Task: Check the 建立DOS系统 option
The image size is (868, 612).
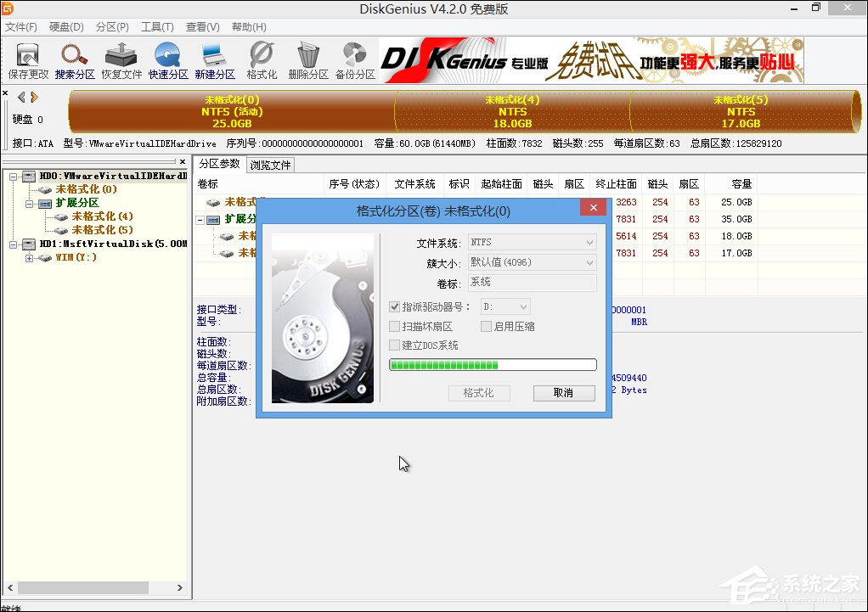Action: 393,345
